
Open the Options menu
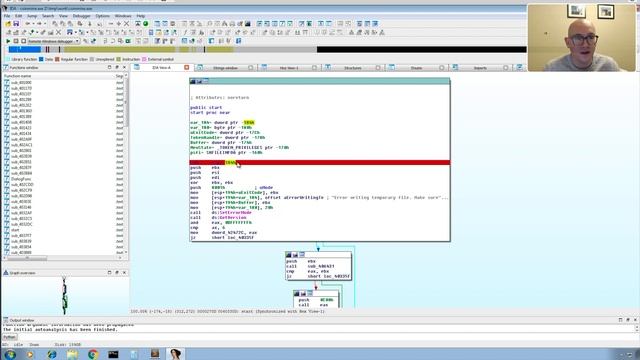point(102,16)
